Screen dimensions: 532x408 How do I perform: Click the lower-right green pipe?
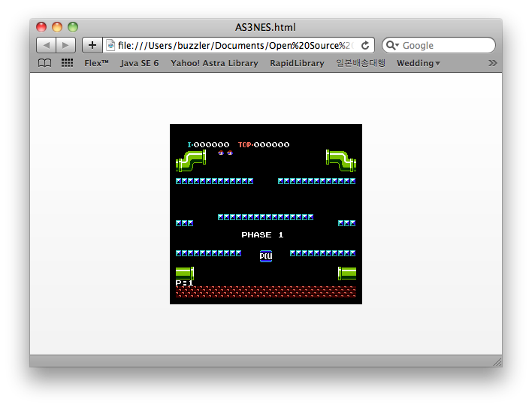(347, 273)
